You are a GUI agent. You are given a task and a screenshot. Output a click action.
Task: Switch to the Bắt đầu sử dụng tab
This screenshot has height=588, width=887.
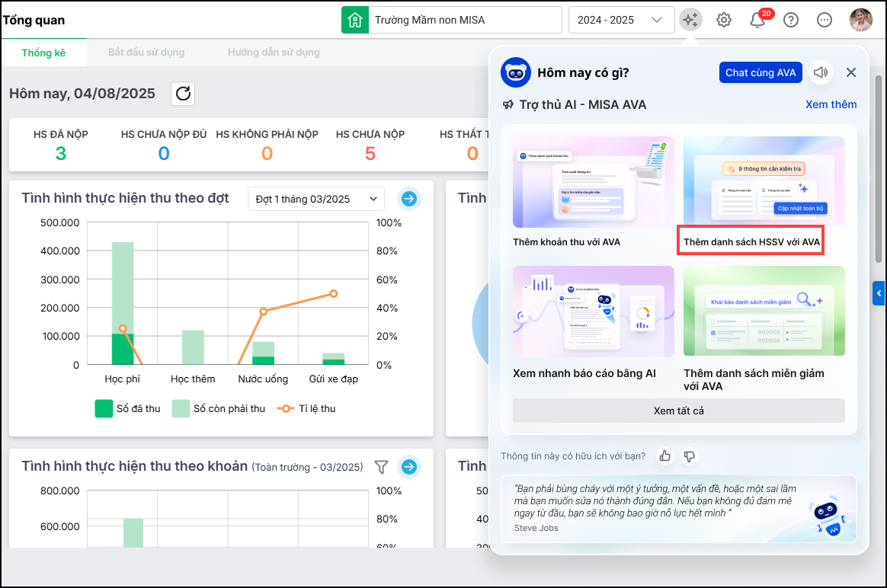coord(146,53)
